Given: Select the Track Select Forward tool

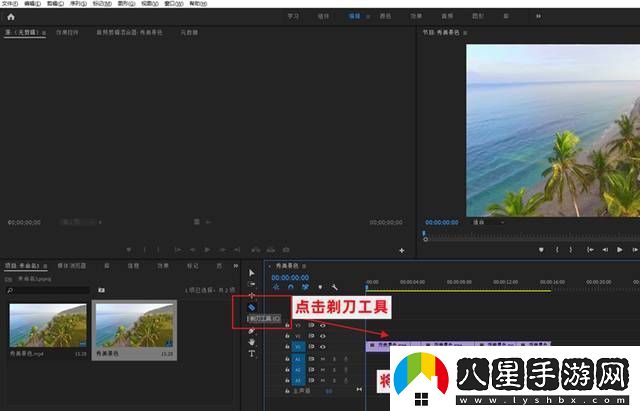Looking at the screenshot, I should coord(252,284).
